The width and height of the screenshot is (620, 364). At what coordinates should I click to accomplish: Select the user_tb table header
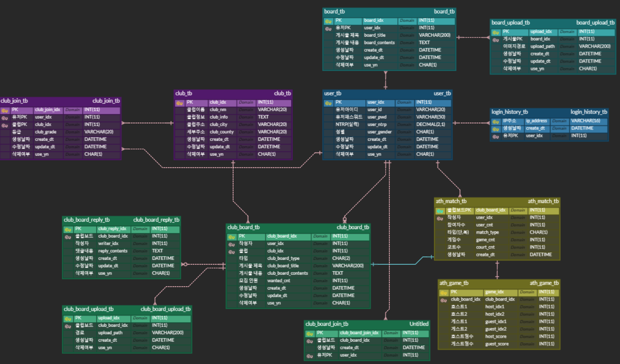tap(387, 93)
